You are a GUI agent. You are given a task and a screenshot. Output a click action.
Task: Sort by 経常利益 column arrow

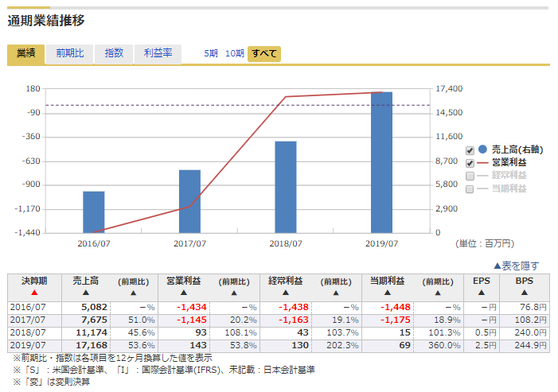coord(285,293)
